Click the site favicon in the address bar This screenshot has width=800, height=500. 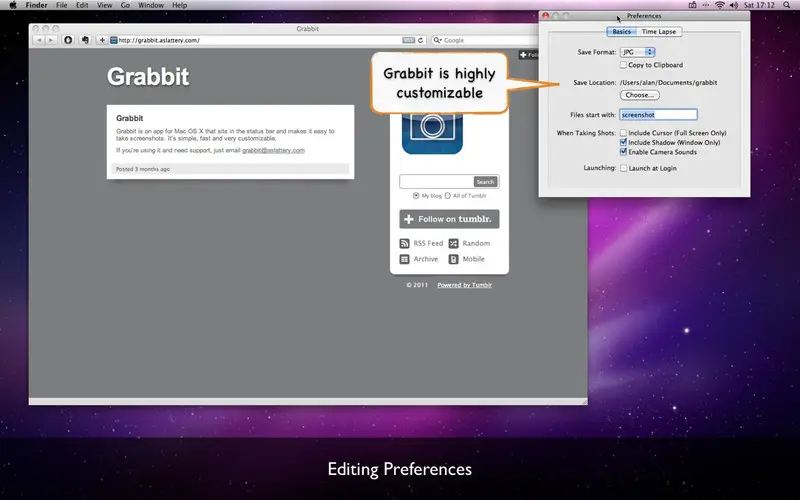[x=114, y=40]
